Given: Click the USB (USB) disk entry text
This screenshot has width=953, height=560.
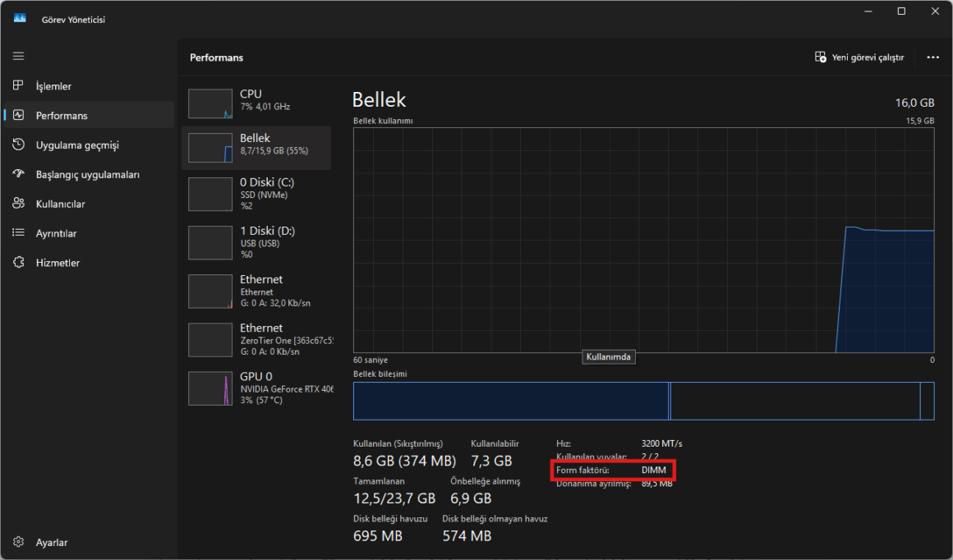Looking at the screenshot, I should (260, 244).
